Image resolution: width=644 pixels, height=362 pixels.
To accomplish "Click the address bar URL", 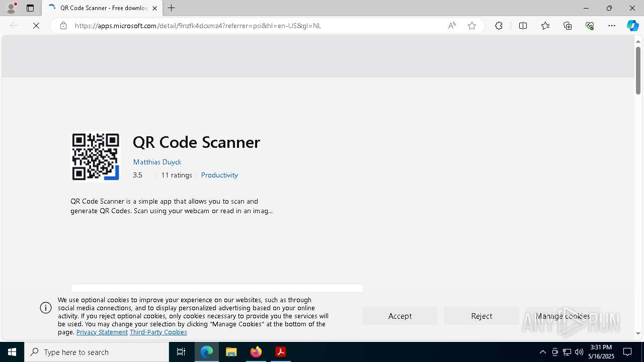I will click(198, 26).
